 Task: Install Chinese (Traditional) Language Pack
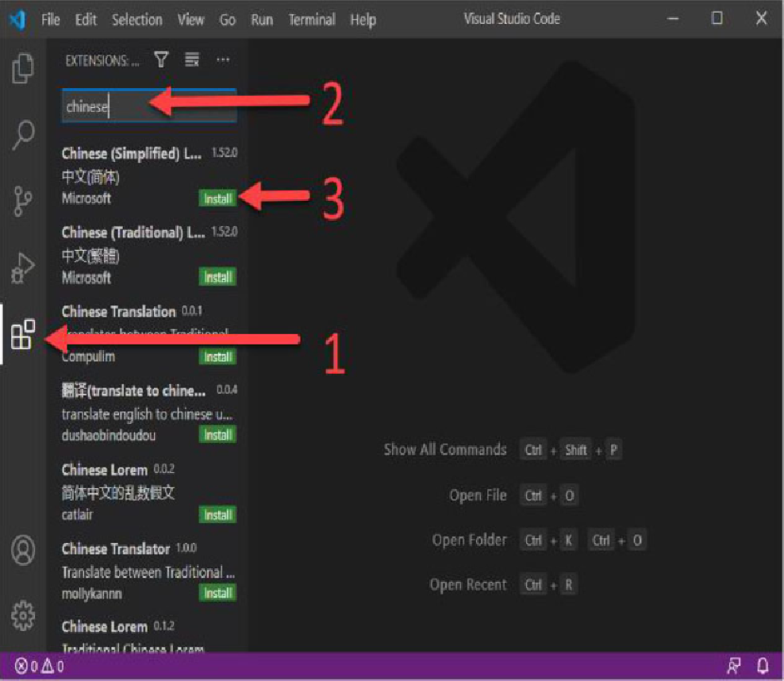pos(218,277)
